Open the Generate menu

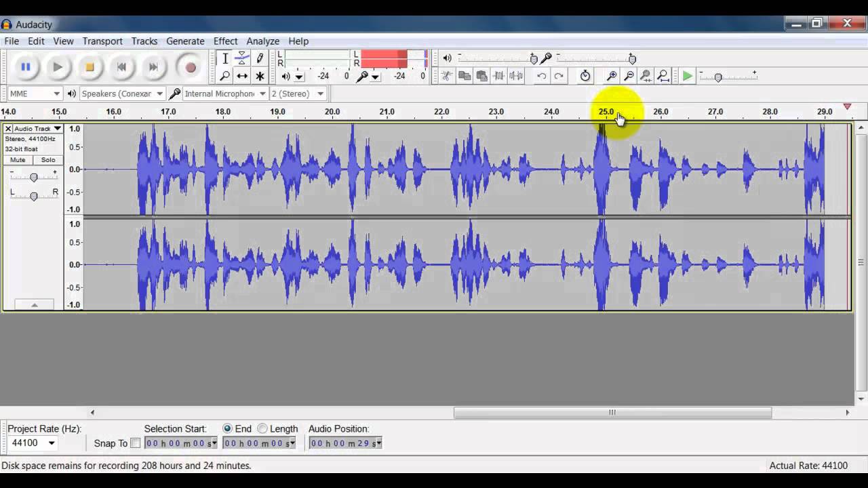click(x=185, y=41)
